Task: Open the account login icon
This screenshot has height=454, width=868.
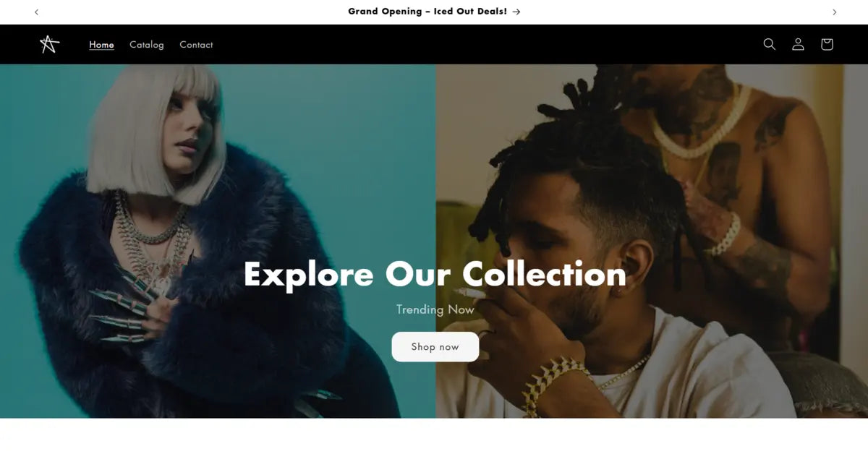Action: point(798,44)
